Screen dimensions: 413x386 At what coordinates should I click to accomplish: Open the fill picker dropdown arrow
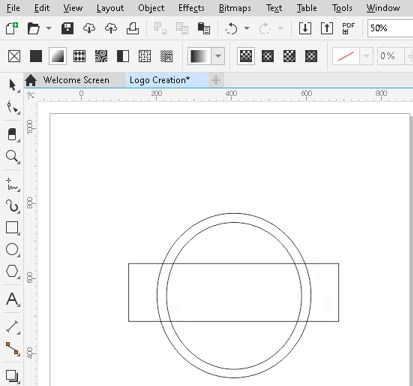(218, 56)
